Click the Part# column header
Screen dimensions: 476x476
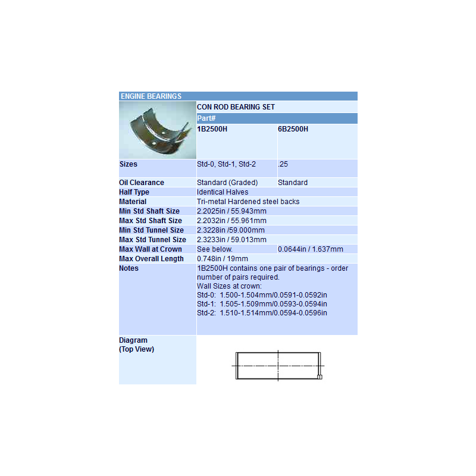[206, 118]
